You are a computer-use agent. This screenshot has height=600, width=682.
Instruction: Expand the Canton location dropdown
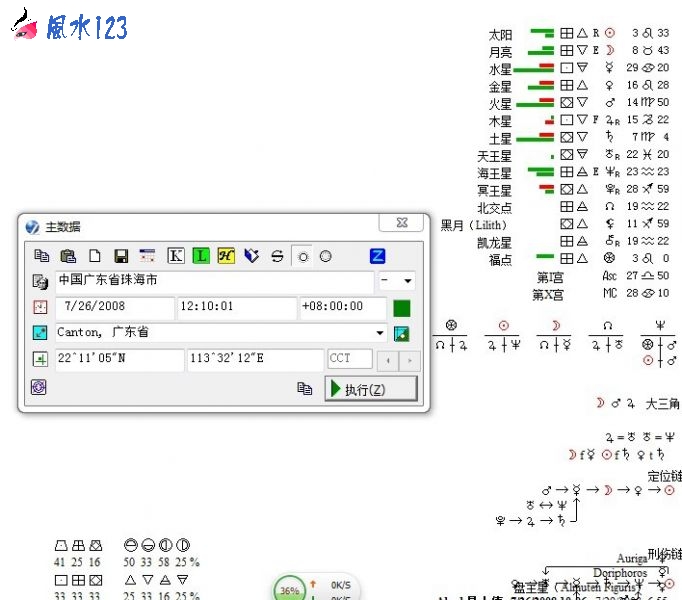tap(380, 333)
